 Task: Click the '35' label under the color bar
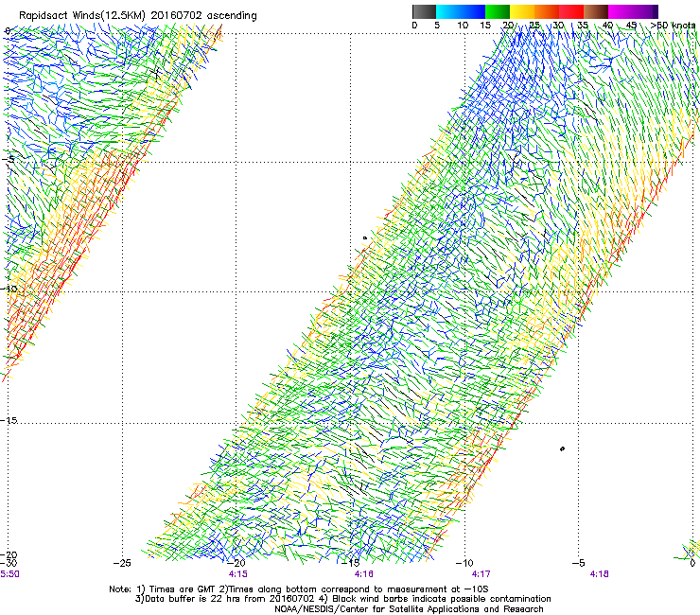[x=583, y=26]
